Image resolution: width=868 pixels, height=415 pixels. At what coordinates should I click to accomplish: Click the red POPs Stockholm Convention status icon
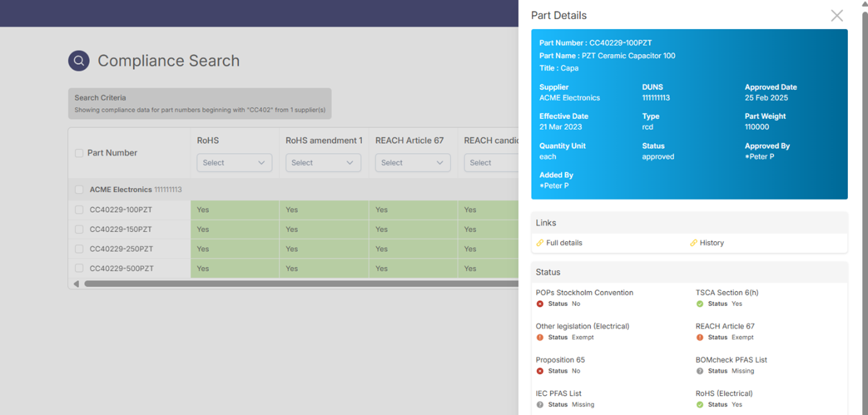[x=540, y=304]
